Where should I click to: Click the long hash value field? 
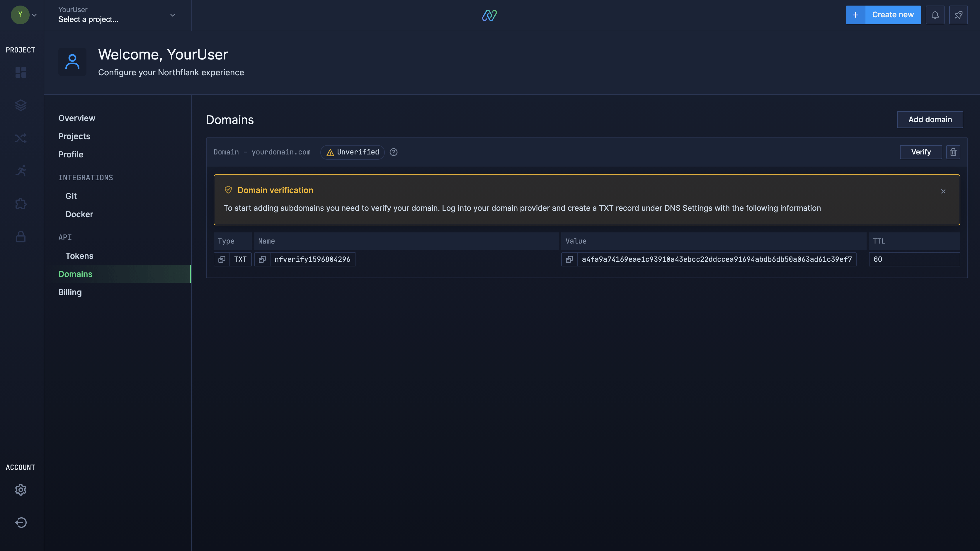pos(717,259)
